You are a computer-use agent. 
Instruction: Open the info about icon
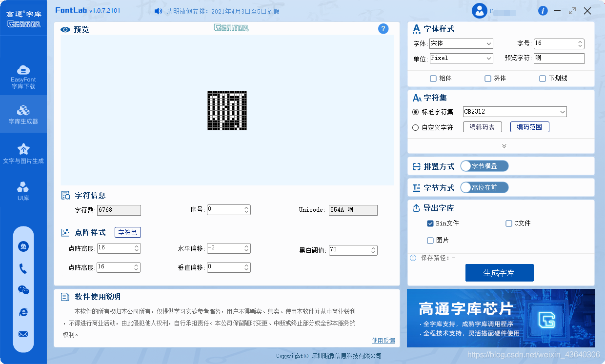tap(543, 11)
